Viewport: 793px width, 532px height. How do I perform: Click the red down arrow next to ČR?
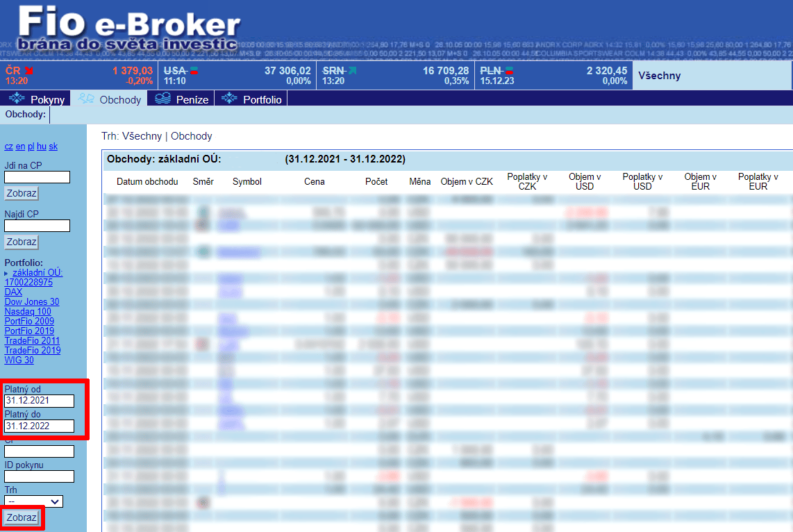pyautogui.click(x=29, y=70)
